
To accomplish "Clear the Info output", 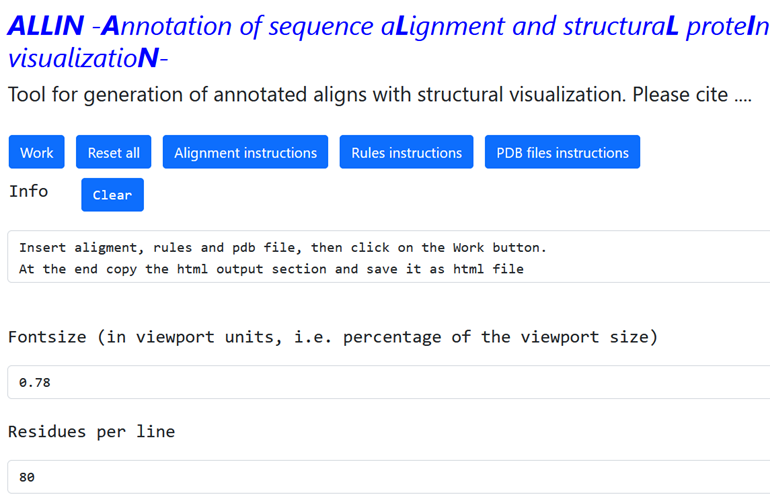I will [x=112, y=195].
